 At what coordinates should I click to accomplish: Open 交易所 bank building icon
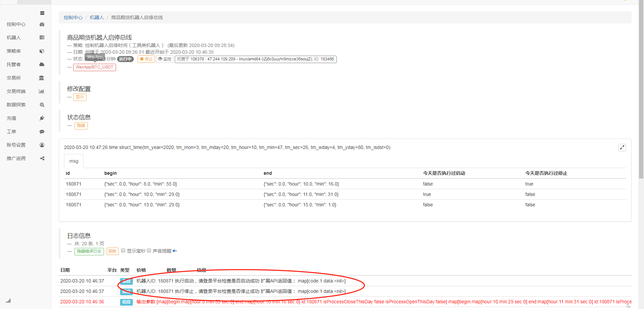coord(42,78)
